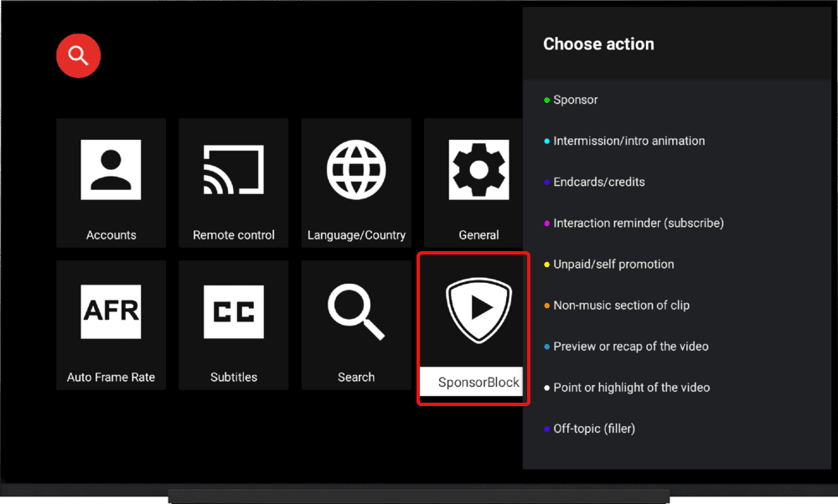The width and height of the screenshot is (838, 504).
Task: Open the Subtitles CC tile
Action: (x=234, y=325)
